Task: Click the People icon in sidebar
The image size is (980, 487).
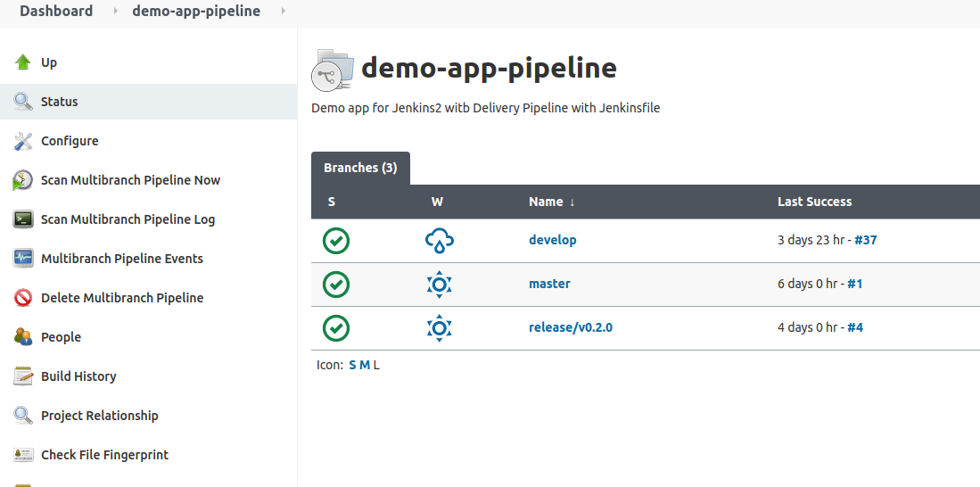Action: (23, 337)
